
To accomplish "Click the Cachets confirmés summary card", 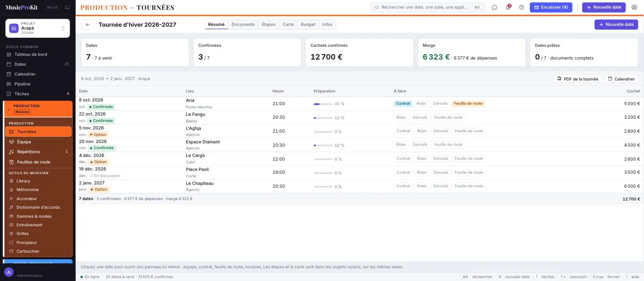I will [x=359, y=53].
